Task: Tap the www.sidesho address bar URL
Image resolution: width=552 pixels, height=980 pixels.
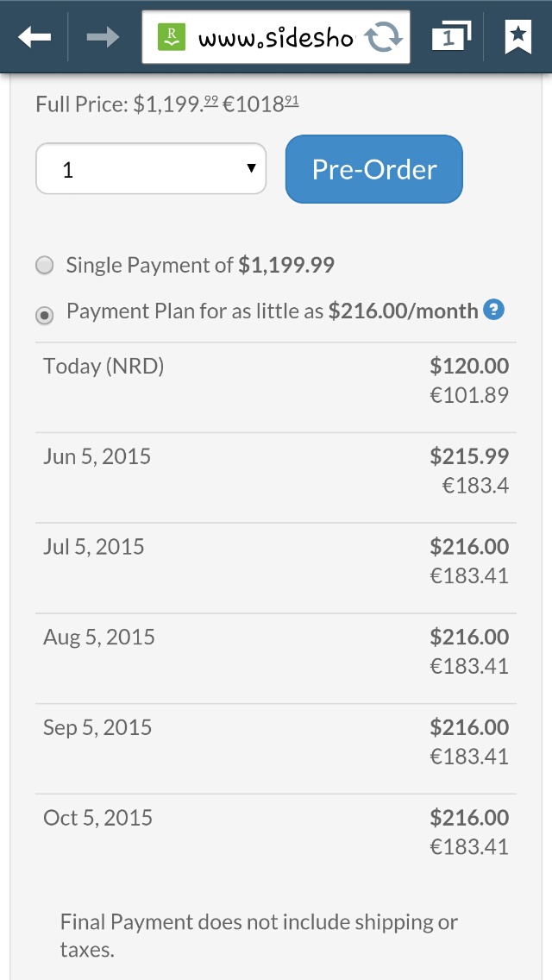Action: 274,37
